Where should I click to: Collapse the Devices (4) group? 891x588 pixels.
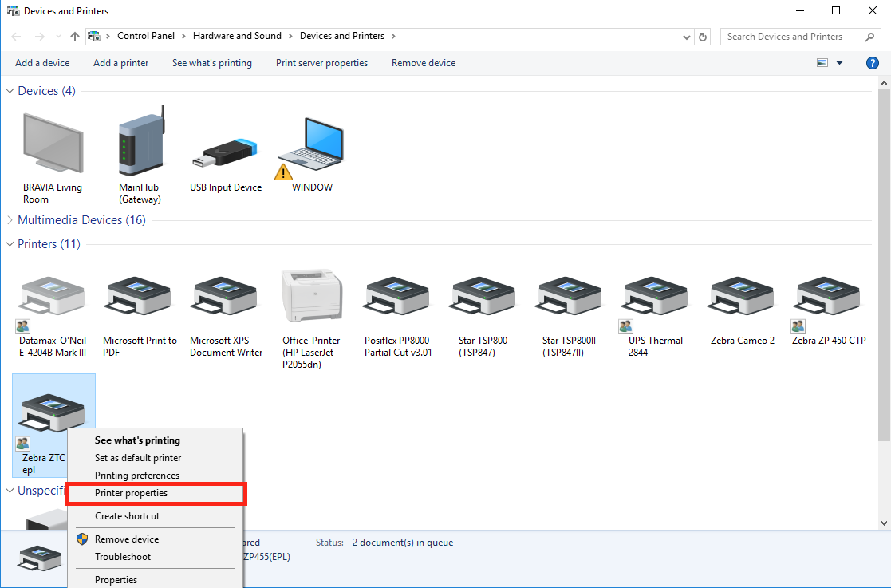[10, 91]
